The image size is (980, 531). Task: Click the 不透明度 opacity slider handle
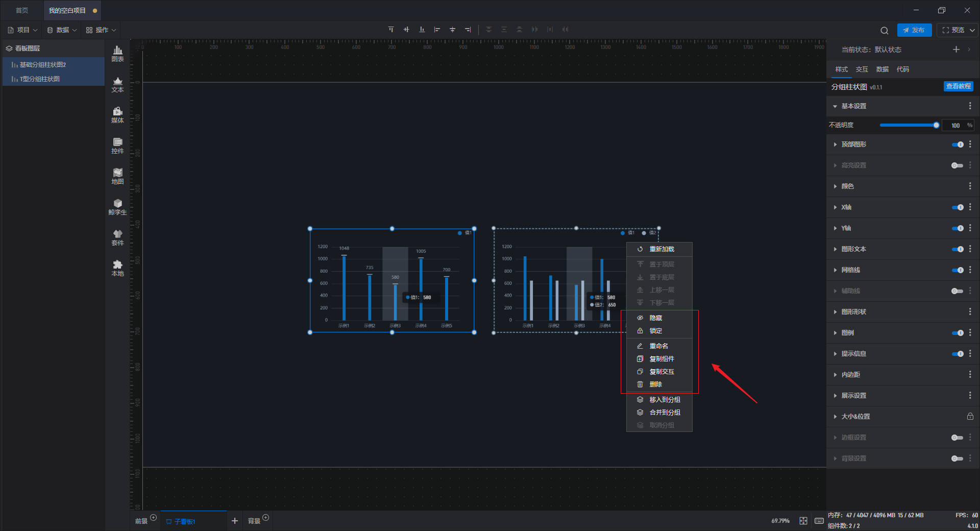[936, 125]
